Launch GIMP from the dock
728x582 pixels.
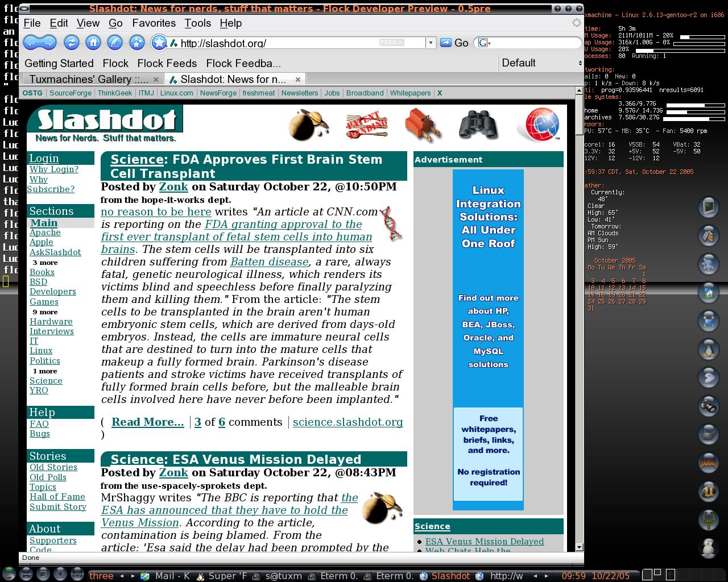point(708,434)
